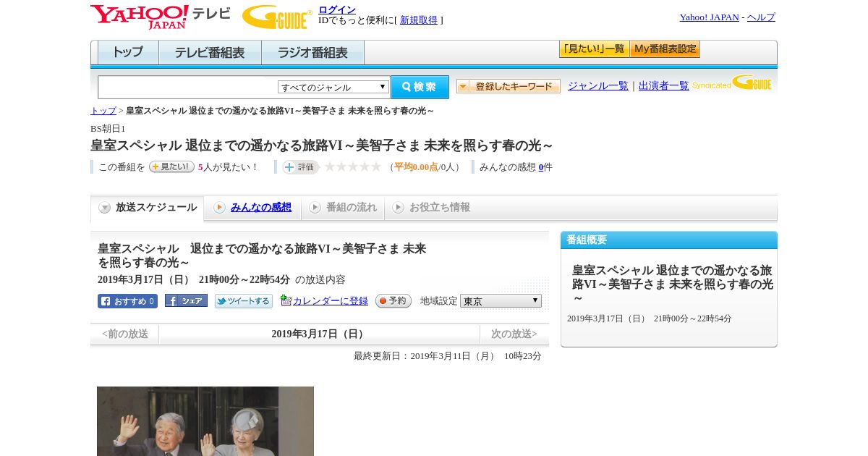
Task: Click the Syndicated G-GUIDE logo
Action: coord(732,83)
